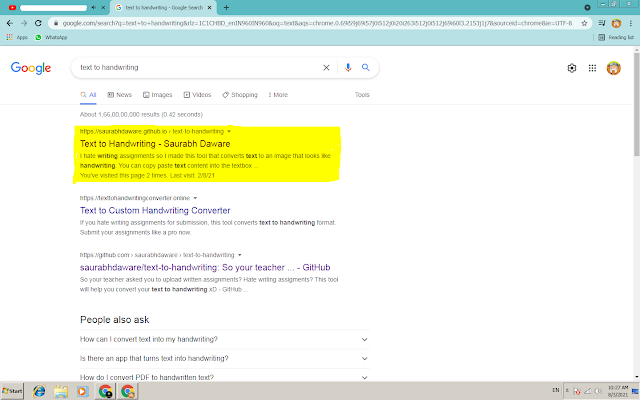The width and height of the screenshot is (640, 400).
Task: Open search Tools
Action: [362, 95]
